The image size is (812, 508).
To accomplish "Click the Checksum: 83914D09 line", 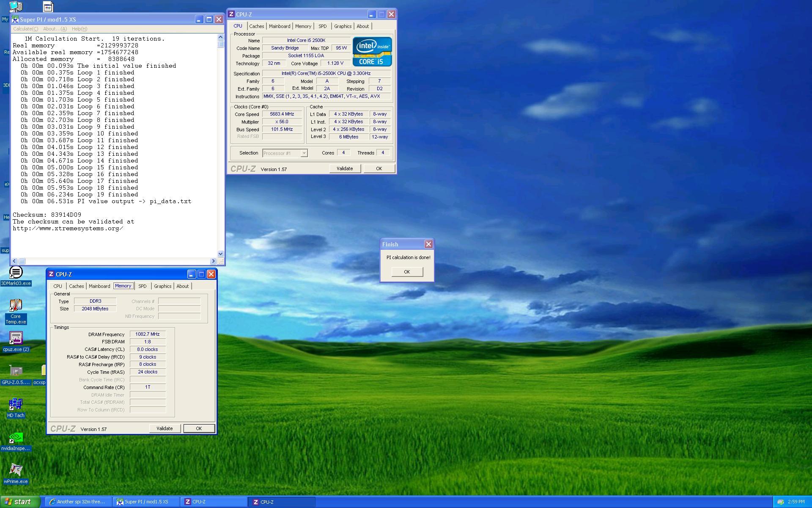I will tap(47, 215).
